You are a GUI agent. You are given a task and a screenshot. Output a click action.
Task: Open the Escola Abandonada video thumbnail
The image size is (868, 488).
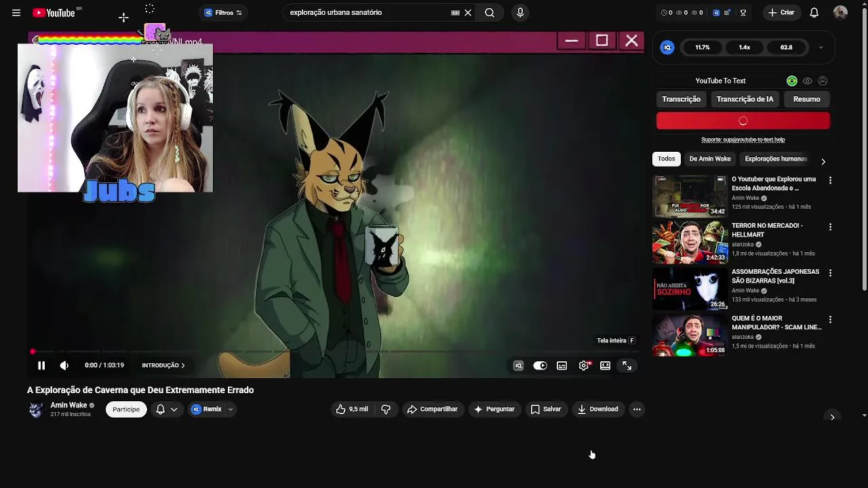click(690, 196)
